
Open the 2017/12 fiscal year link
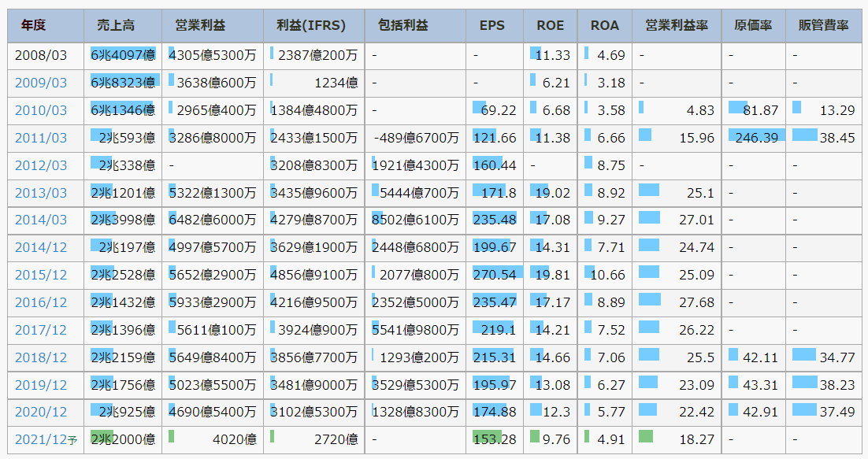(40, 330)
